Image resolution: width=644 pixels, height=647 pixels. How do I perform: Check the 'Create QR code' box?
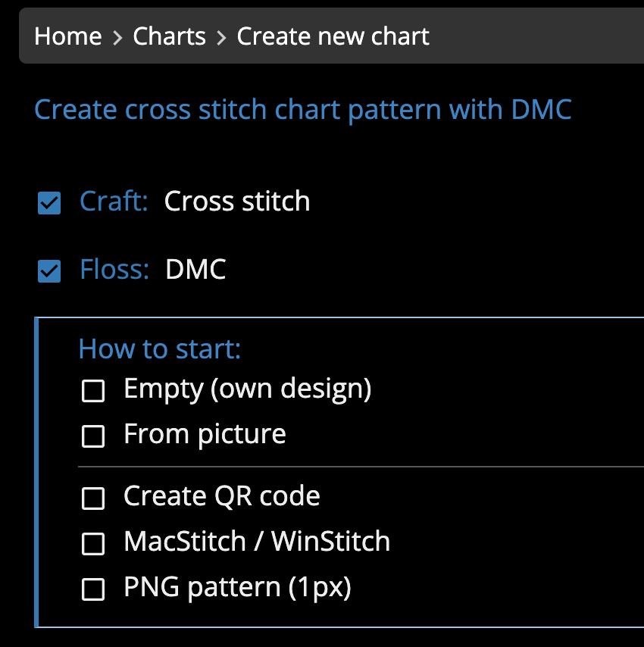pyautogui.click(x=93, y=498)
